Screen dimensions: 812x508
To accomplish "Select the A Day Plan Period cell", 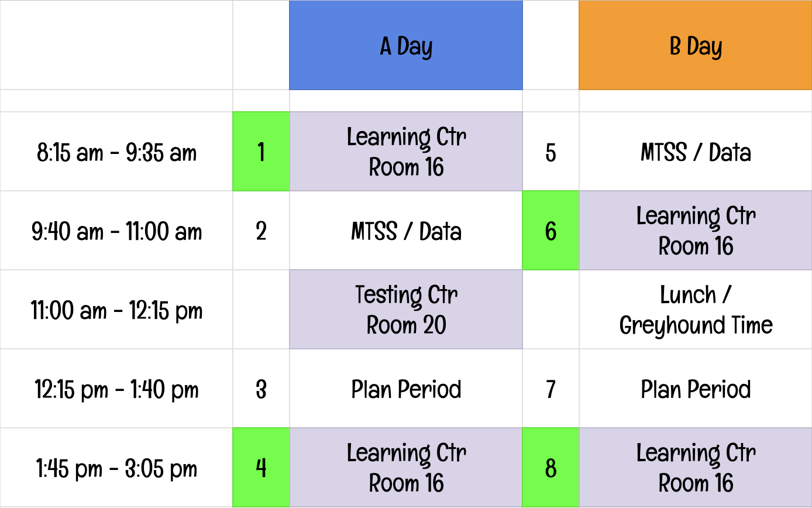I will (x=405, y=389).
